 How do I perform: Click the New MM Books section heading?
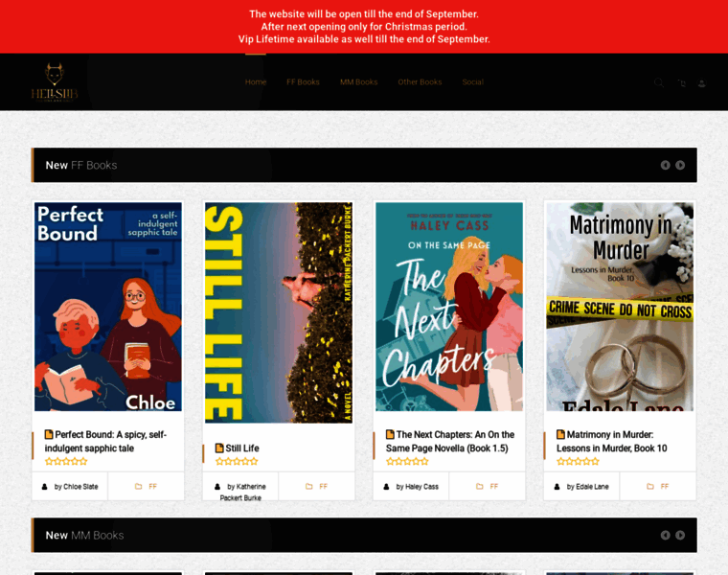(x=84, y=536)
